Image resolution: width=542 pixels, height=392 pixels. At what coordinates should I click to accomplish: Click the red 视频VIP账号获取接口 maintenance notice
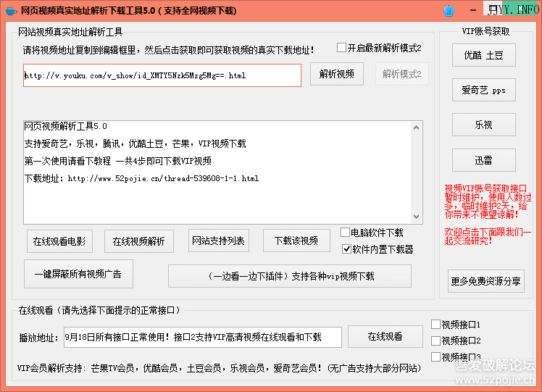[488, 201]
